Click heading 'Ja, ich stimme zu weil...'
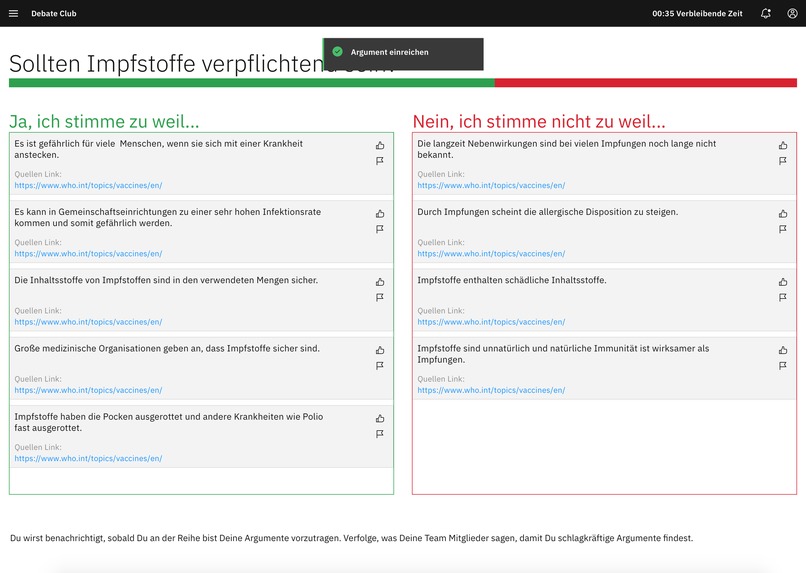Image resolution: width=806 pixels, height=573 pixels. pos(104,121)
